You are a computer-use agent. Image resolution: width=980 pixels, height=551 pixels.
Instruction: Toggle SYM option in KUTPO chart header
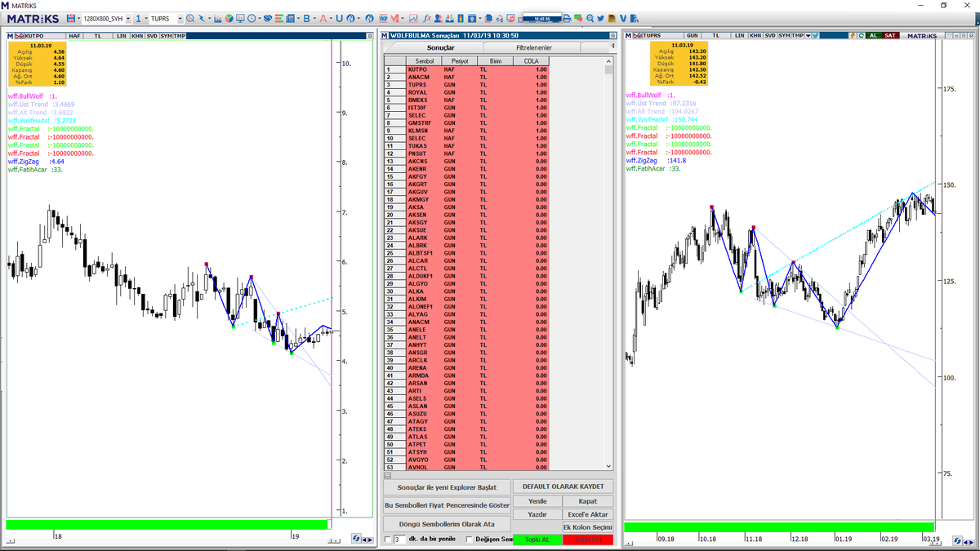point(166,36)
